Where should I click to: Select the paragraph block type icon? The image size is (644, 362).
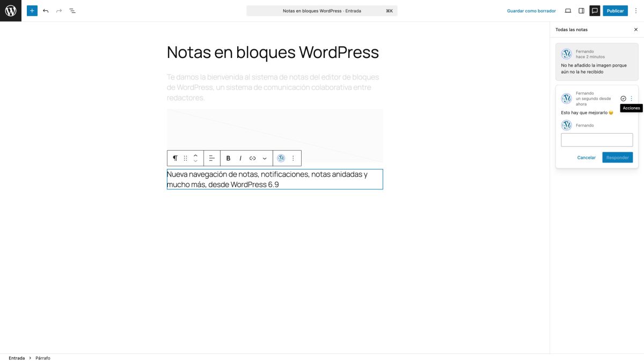pos(175,158)
